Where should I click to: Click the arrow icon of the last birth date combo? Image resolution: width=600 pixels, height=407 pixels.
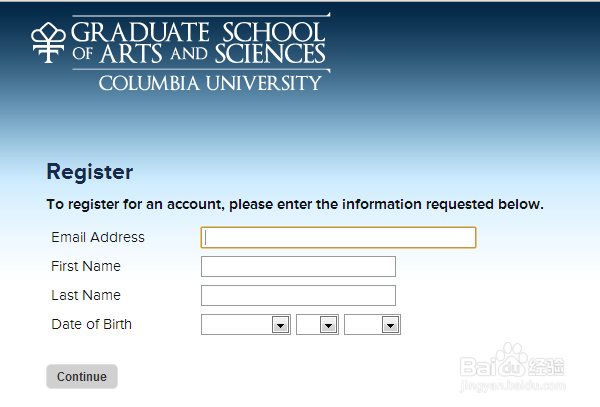[390, 325]
